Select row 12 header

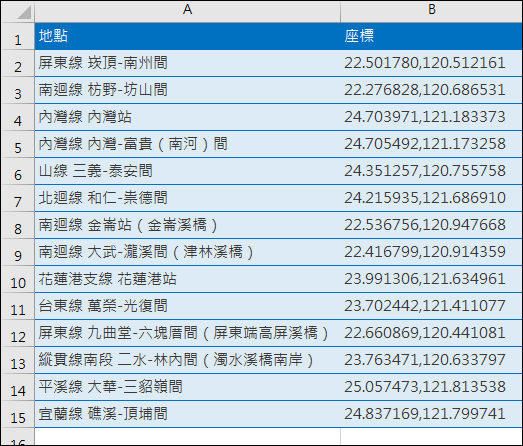[18, 334]
